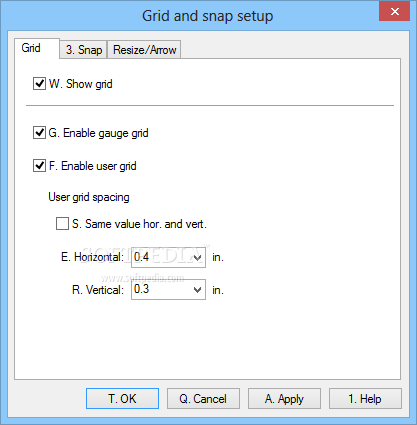Uncheck the W. Show grid checkbox
This screenshot has height=425, width=417.
coord(39,83)
